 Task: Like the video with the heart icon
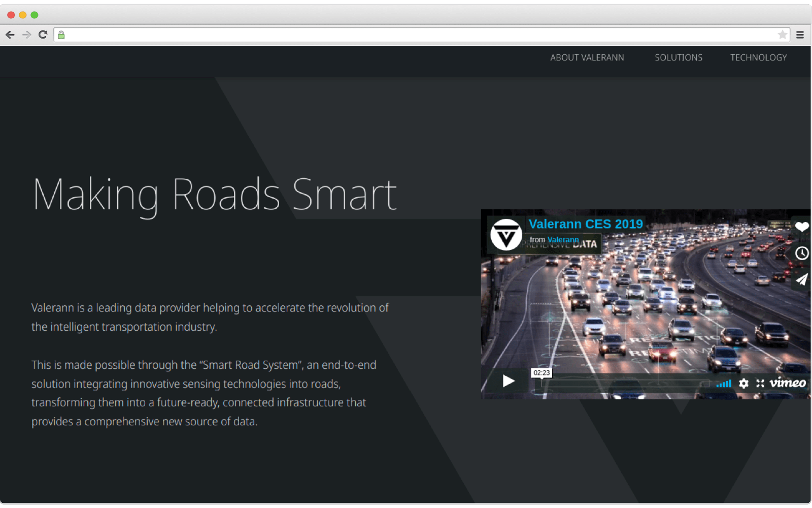(x=802, y=227)
